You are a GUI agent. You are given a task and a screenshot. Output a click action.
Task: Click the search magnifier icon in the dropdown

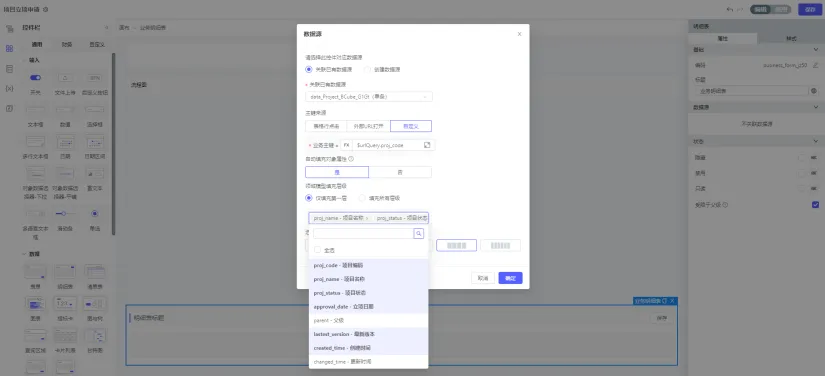[x=418, y=233]
